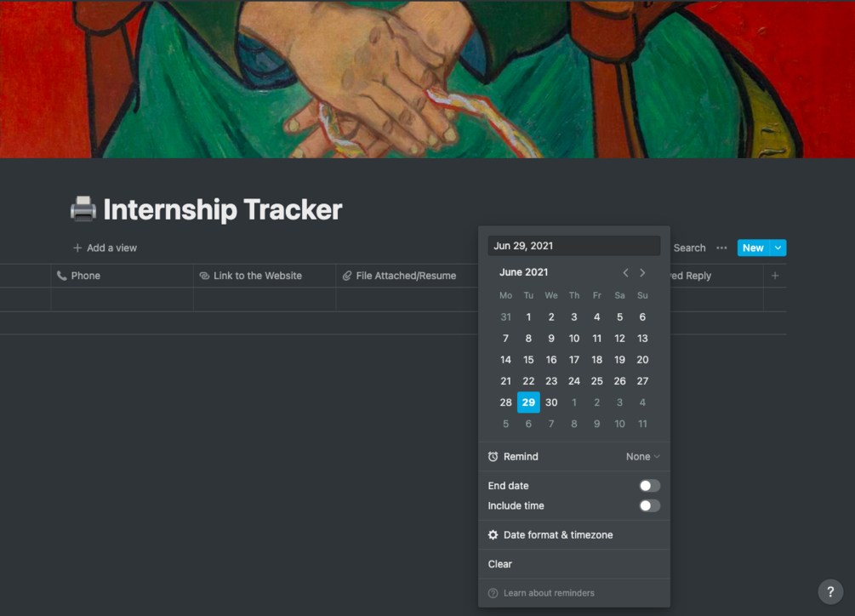Click the printer emoji beside Internship Tracker title
This screenshot has height=616, width=855.
pyautogui.click(x=83, y=209)
